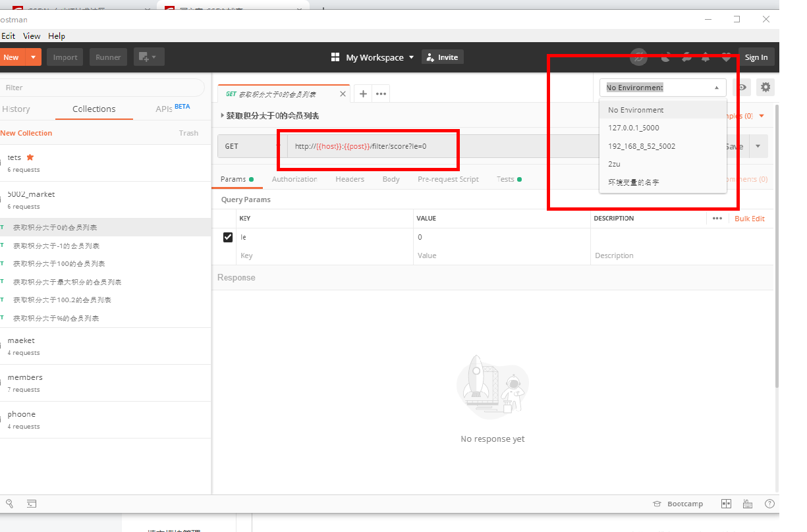Uncheck the 'le' query parameter checkbox
Screen dimensions: 807x532
[228, 237]
